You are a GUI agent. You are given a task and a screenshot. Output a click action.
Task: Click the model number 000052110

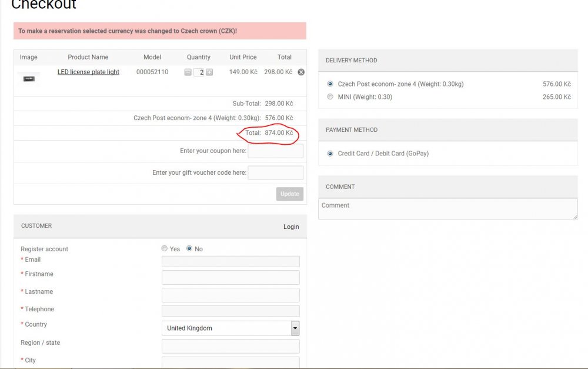[152, 72]
